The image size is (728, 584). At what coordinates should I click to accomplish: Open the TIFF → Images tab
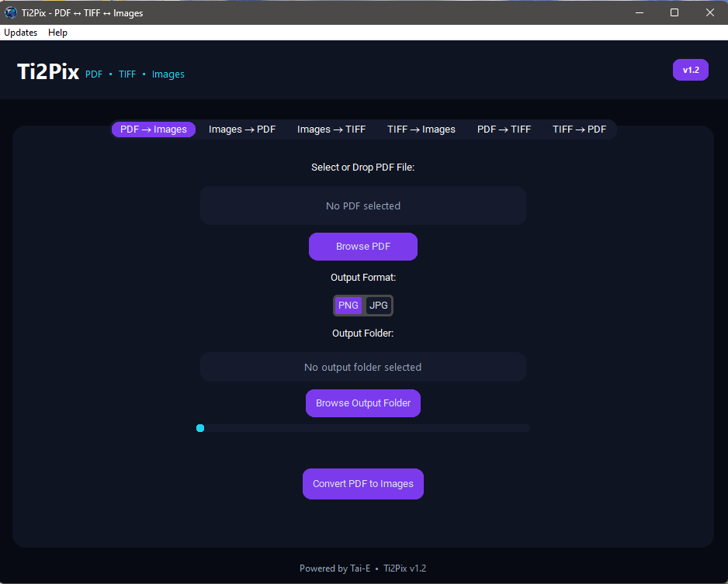[421, 130]
